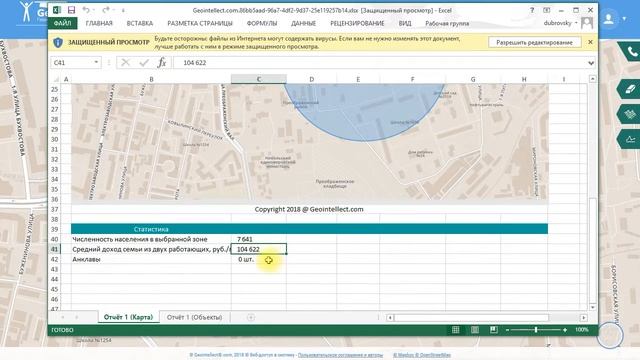Click the Insert Function fx icon
Screen dimensions: 640x360
tap(162, 62)
